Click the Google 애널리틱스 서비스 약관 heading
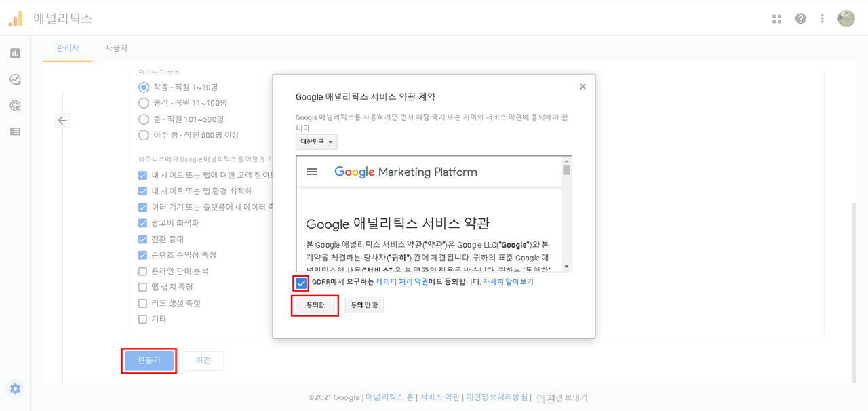 (x=398, y=224)
